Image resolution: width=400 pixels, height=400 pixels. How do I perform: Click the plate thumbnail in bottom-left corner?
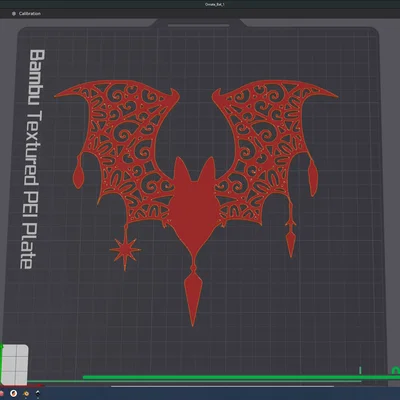14,364
